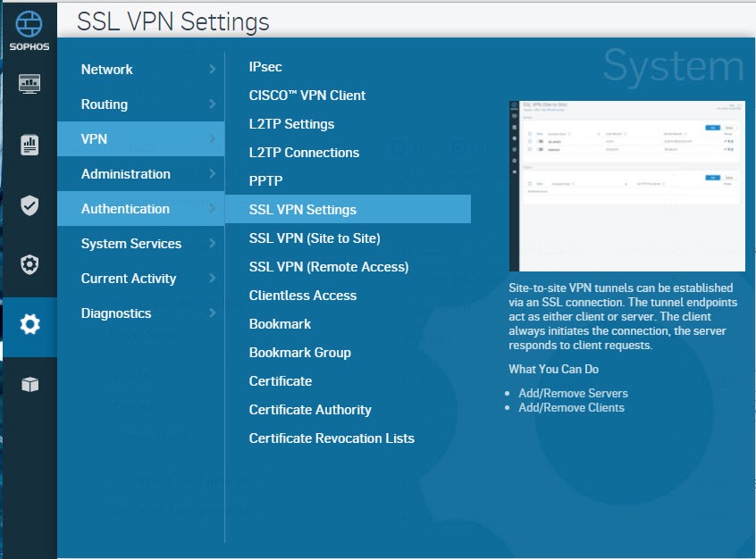The height and width of the screenshot is (559, 756).
Task: Click the 'What You Can Do' heading
Action: coord(553,369)
